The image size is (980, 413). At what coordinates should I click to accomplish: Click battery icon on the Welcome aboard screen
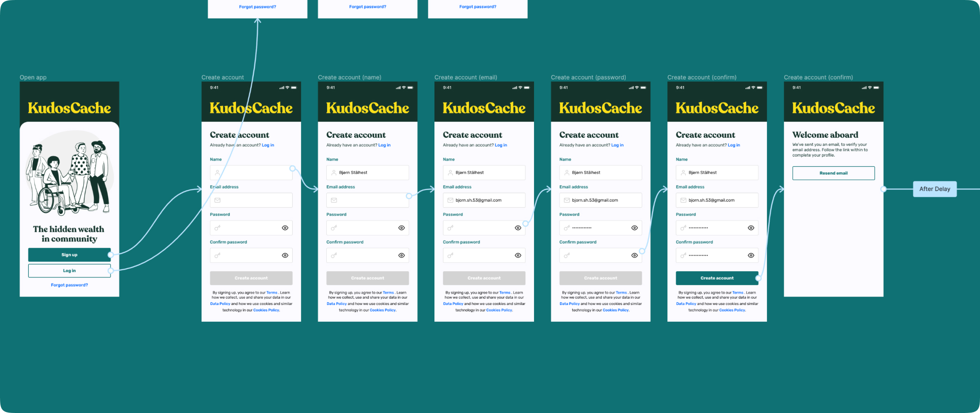coord(876,88)
